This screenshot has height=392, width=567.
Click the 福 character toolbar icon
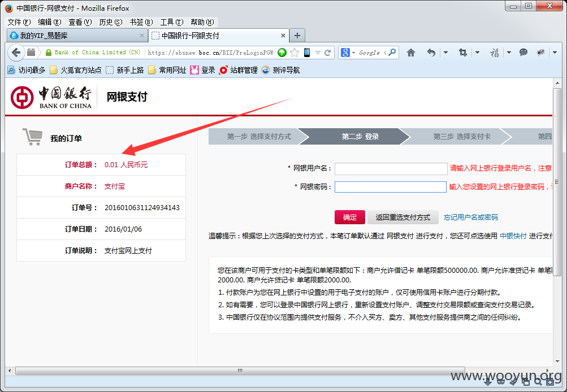click(x=494, y=53)
